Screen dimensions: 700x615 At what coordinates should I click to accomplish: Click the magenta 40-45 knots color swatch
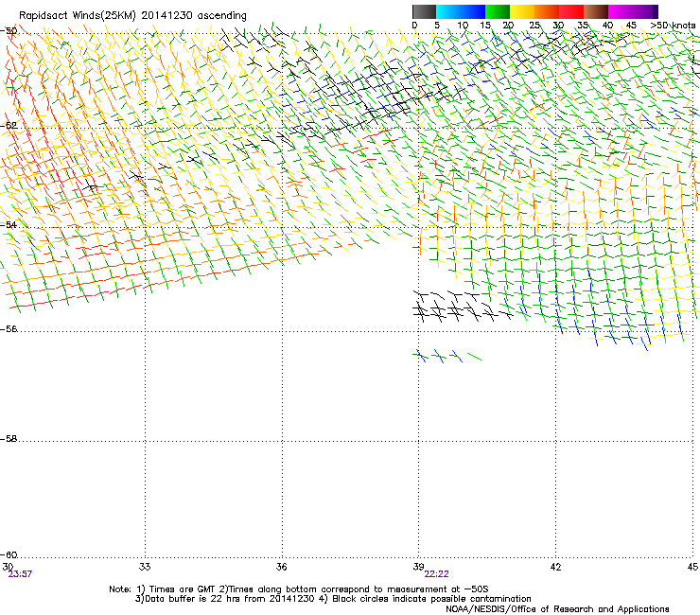pyautogui.click(x=621, y=11)
